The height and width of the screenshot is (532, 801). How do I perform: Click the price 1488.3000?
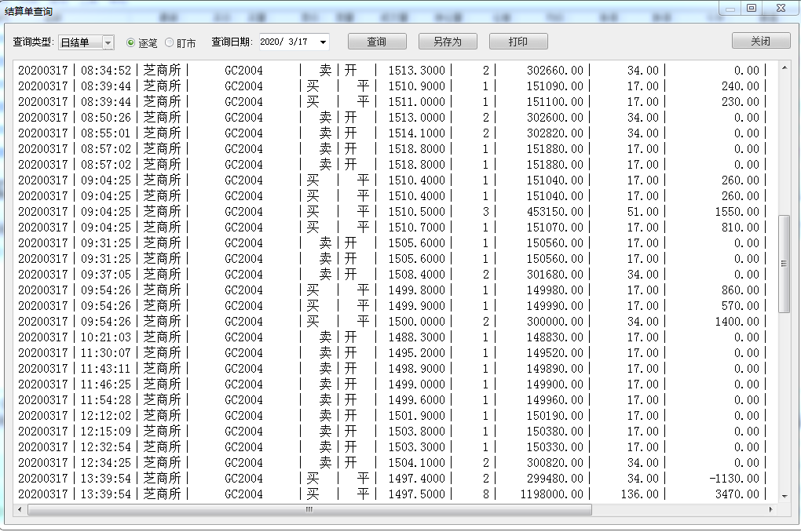[x=416, y=337]
